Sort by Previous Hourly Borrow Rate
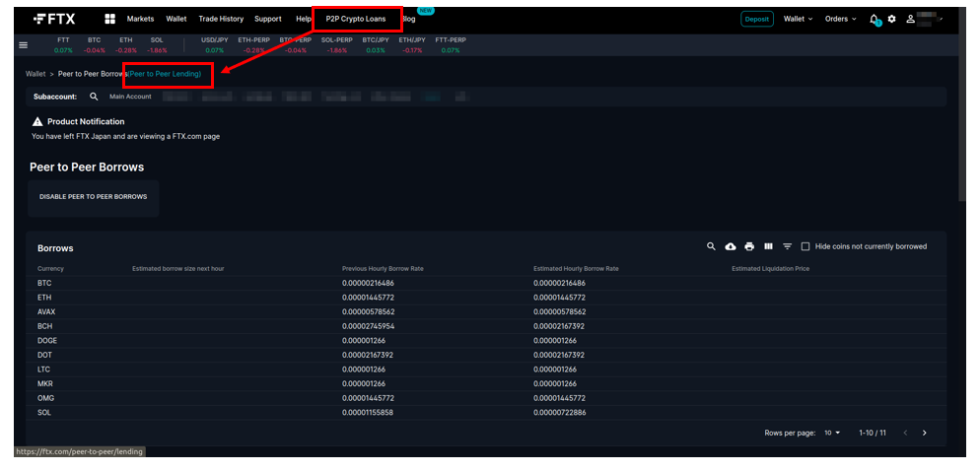The width and height of the screenshot is (980, 471). coord(384,269)
